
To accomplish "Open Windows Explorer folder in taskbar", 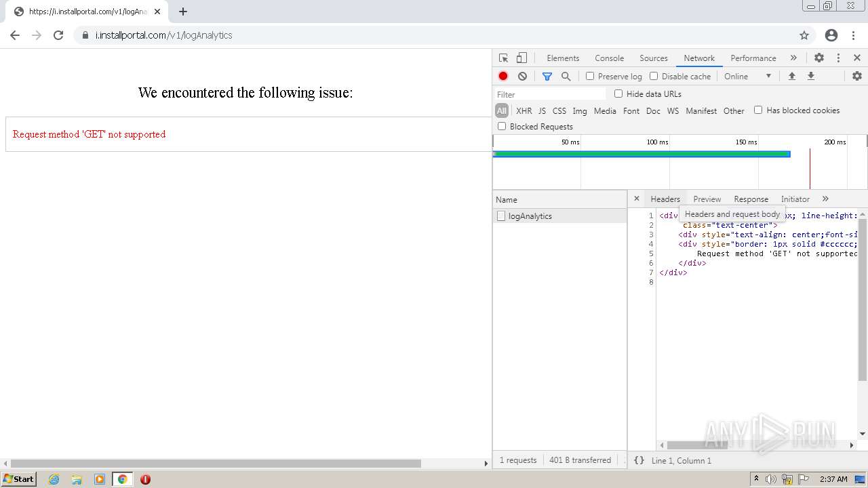I will [77, 479].
